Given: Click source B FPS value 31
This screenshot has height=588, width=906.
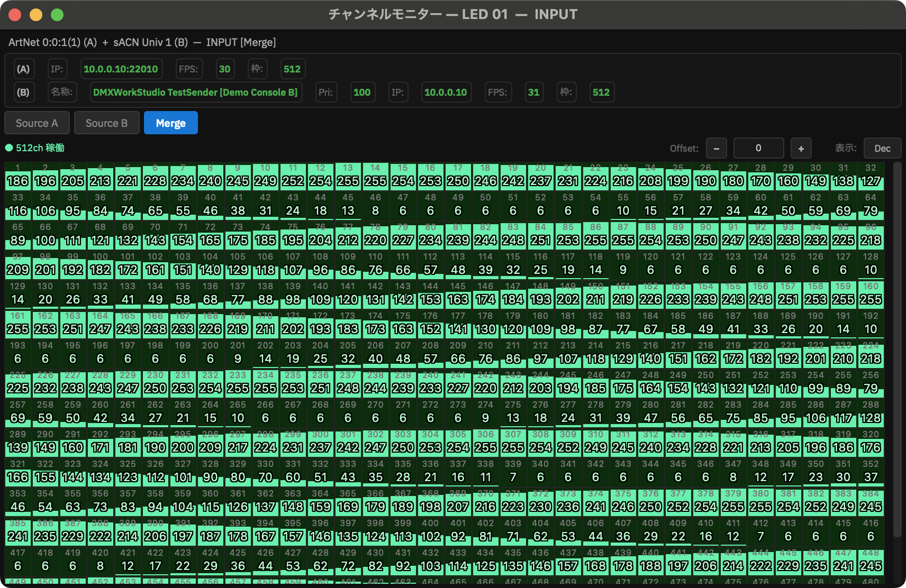Looking at the screenshot, I should click(x=533, y=93).
